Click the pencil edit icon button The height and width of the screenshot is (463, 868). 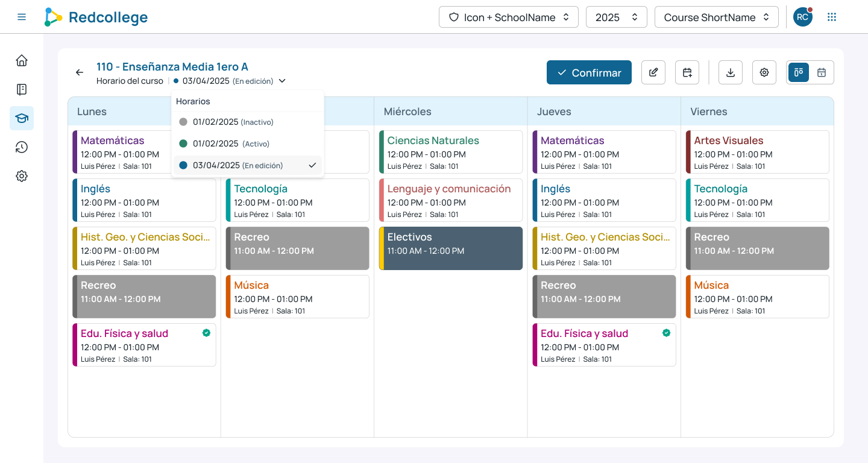point(653,72)
